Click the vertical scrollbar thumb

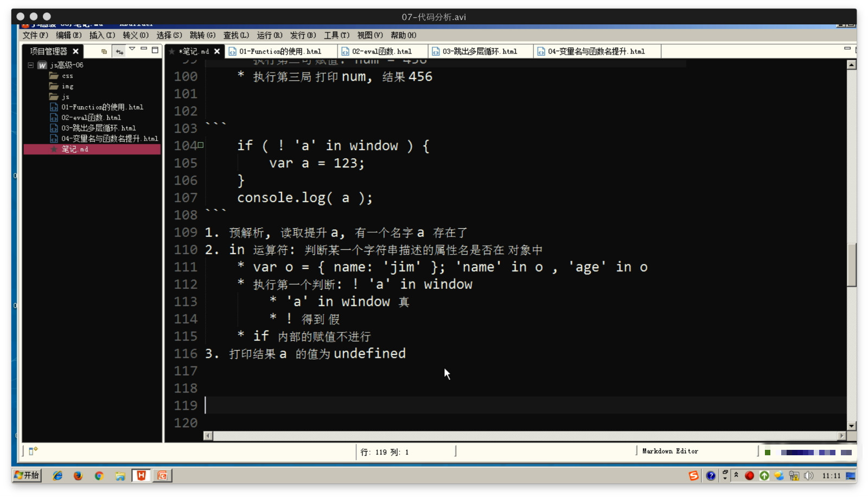point(852,266)
